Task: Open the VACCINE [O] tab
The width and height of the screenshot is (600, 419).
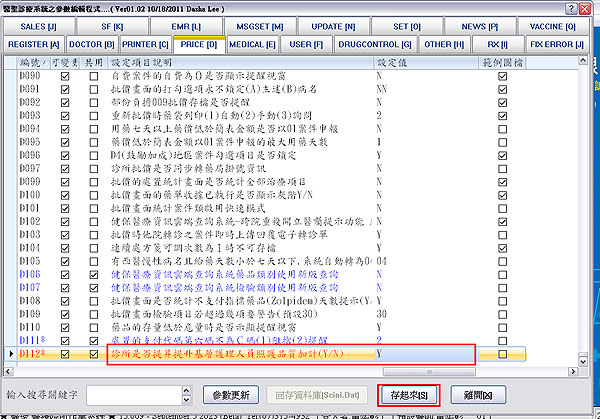Action: click(x=552, y=27)
